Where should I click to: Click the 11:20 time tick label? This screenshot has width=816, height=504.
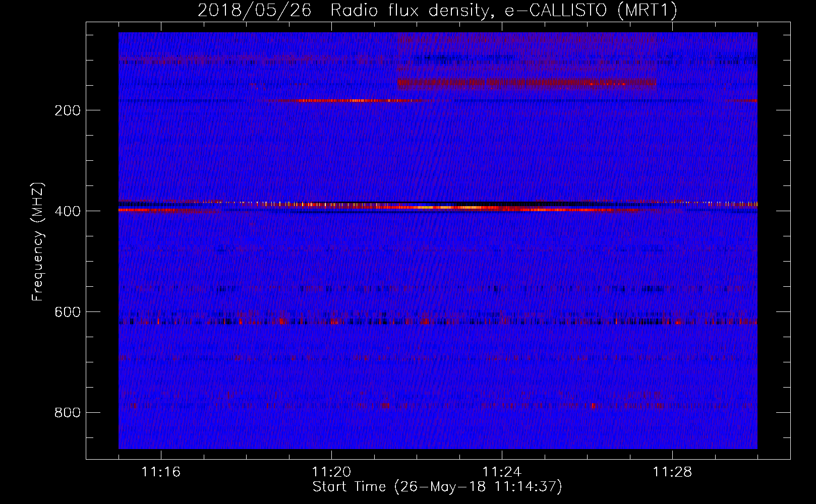tap(331, 472)
